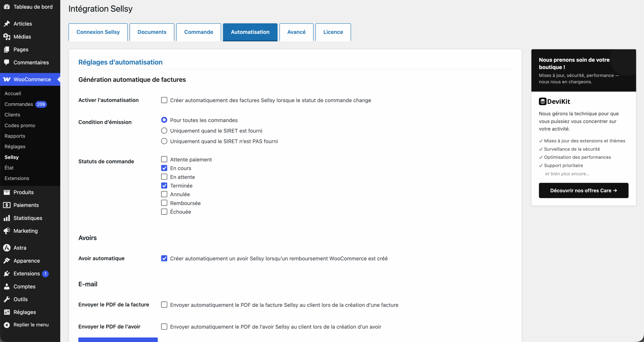
Task: Click the Réglages sliders icon in main menu
Action: tap(7, 312)
